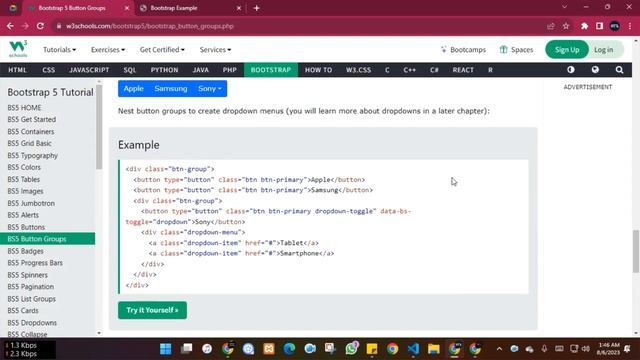Open volume control in system tray

[x=586, y=349]
